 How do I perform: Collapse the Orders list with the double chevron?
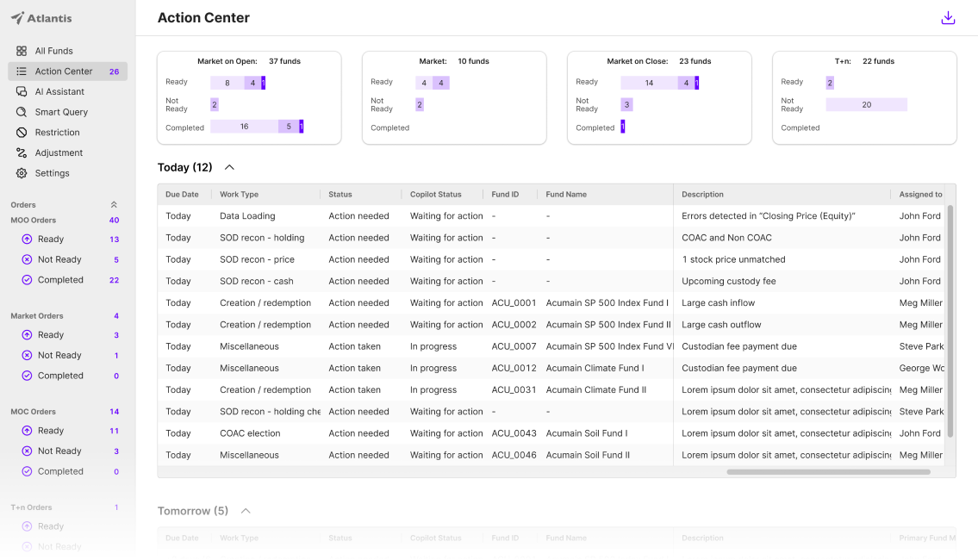(x=113, y=204)
